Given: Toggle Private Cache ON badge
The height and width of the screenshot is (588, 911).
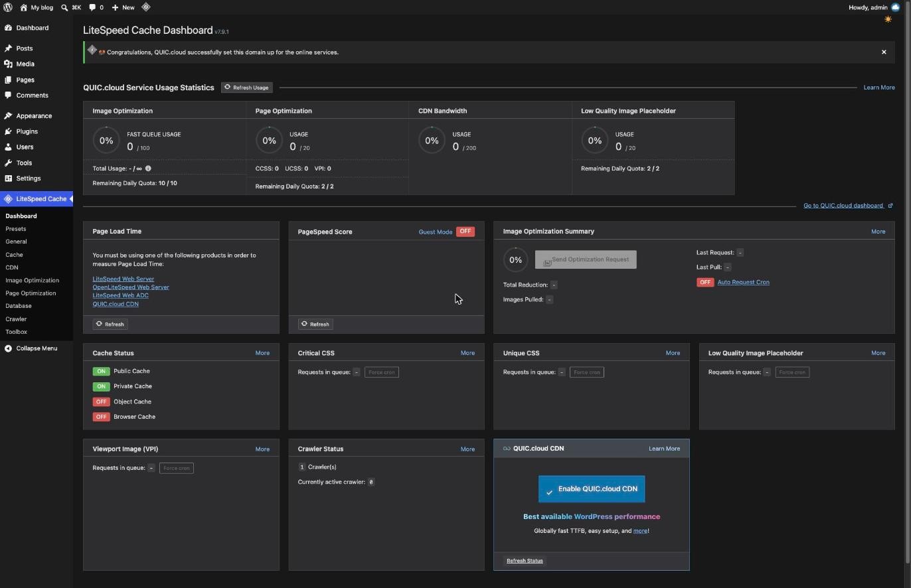Looking at the screenshot, I should [x=101, y=386].
